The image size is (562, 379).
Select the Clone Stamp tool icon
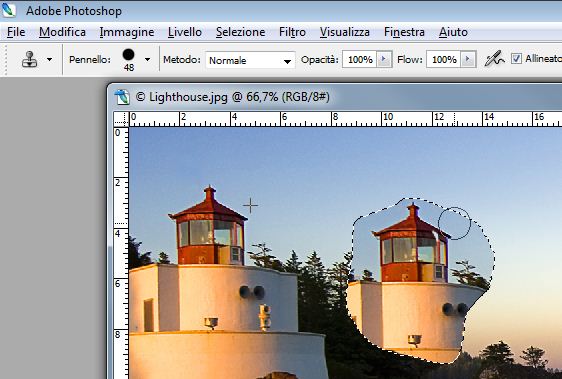[29, 60]
